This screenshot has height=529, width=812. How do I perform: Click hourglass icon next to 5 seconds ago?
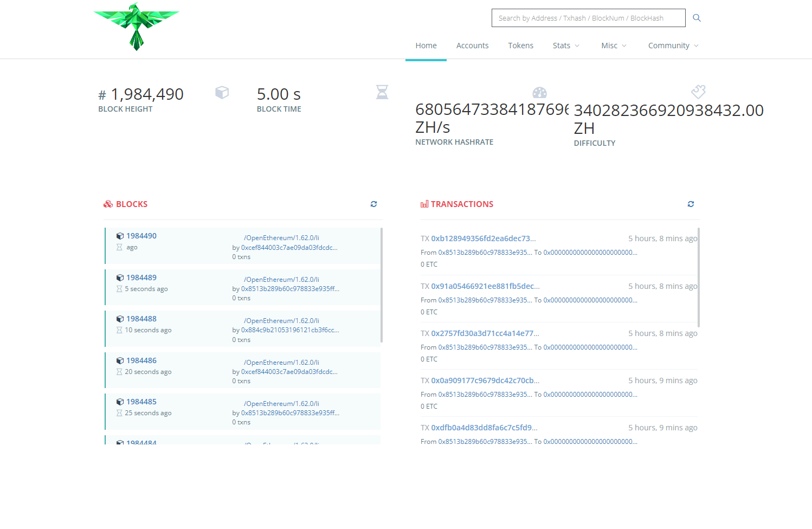pos(119,289)
